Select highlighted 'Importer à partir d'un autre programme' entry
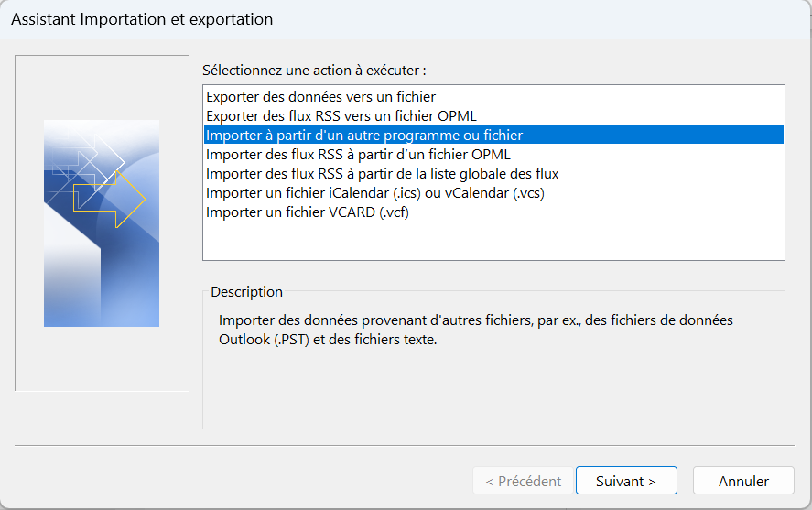The height and width of the screenshot is (510, 812). (364, 135)
